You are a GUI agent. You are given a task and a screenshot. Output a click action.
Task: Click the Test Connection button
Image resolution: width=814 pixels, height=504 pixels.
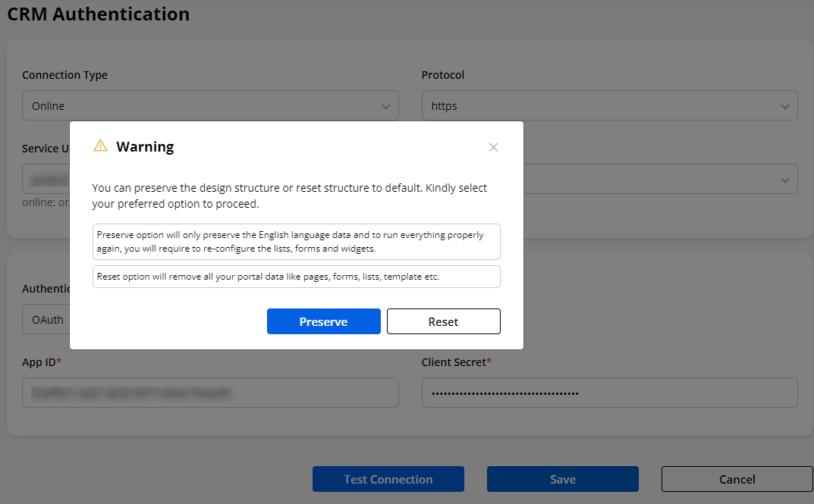[x=388, y=479]
